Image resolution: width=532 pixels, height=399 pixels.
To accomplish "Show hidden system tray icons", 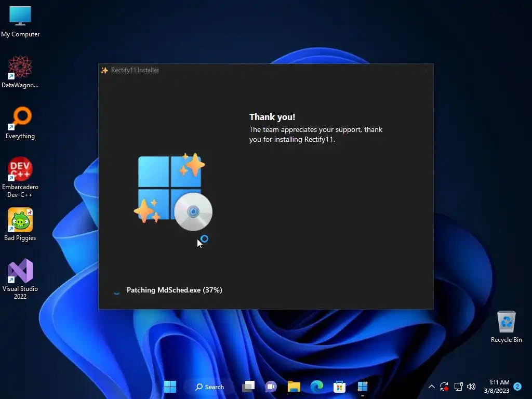I will pyautogui.click(x=432, y=387).
